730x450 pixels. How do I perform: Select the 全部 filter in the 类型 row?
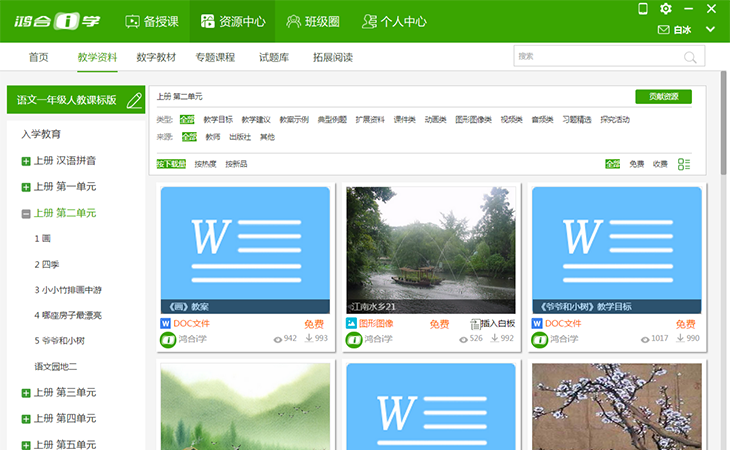pyautogui.click(x=187, y=120)
